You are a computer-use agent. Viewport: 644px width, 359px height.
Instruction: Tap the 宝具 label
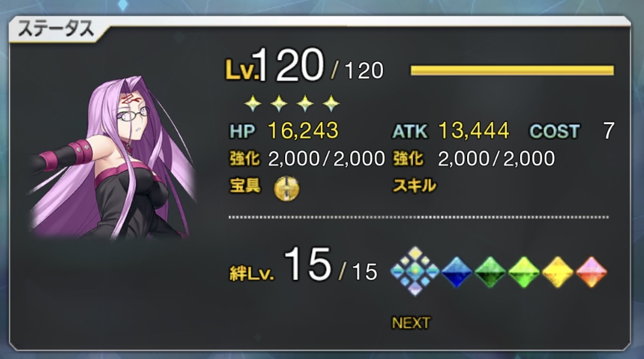click(x=245, y=185)
